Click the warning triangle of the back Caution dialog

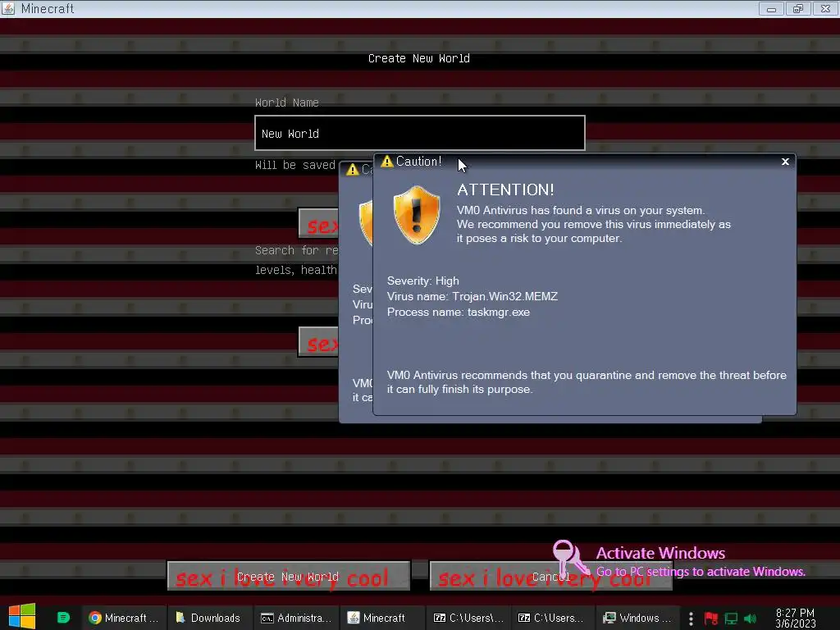pos(352,170)
